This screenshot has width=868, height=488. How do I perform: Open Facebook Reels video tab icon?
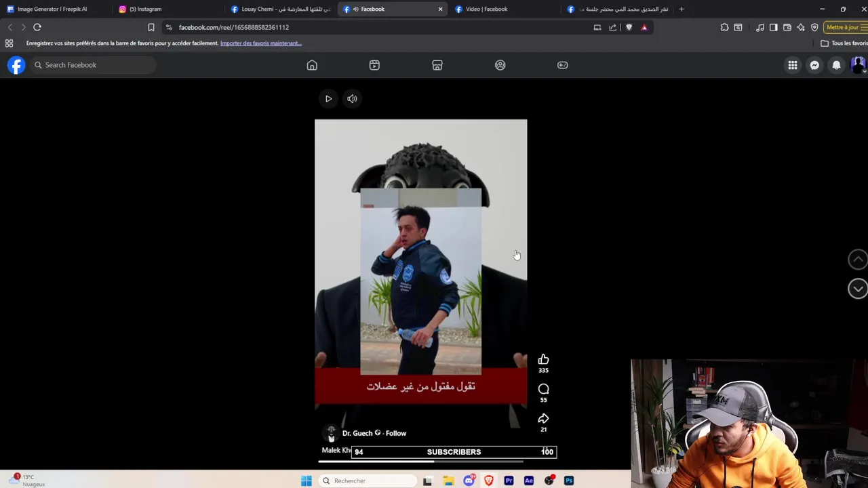(x=374, y=65)
